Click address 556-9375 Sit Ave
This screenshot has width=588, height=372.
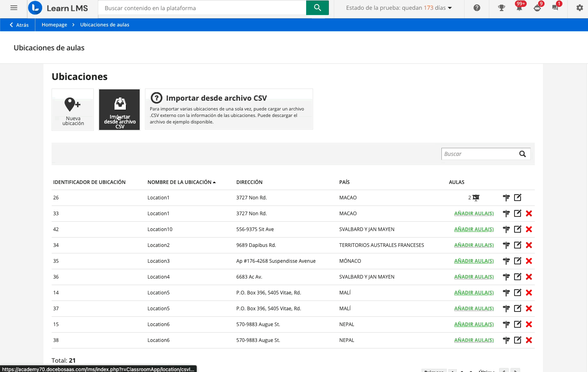[x=255, y=229]
